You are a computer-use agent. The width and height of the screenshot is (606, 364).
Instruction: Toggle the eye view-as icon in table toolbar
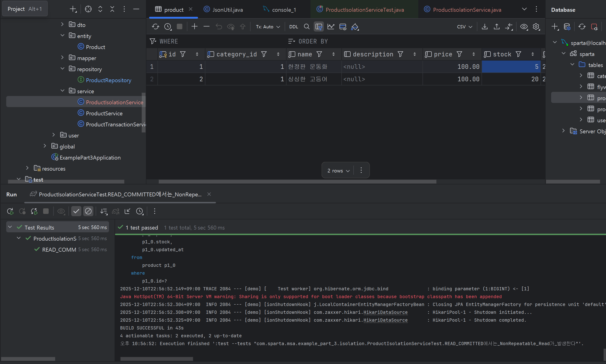point(524,26)
